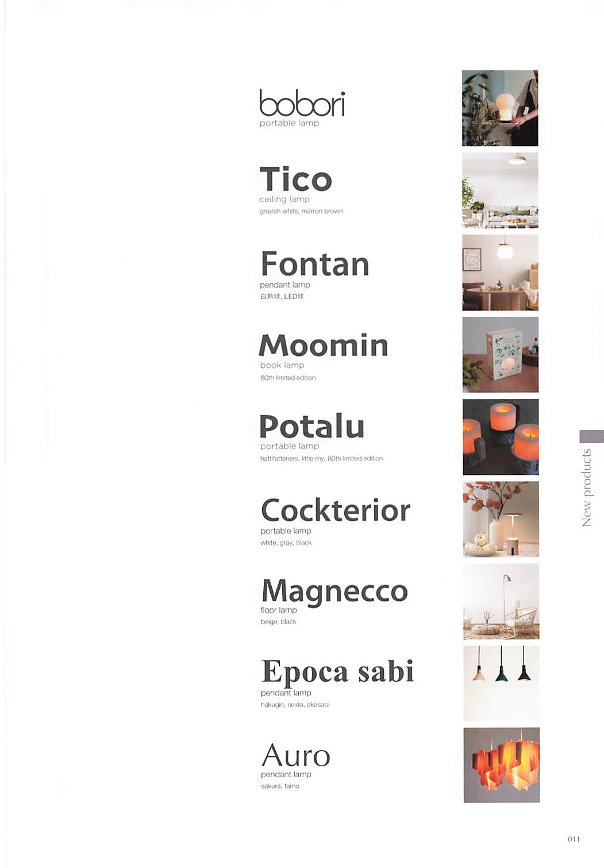This screenshot has height=868, width=604.
Task: View the Magnecco floor lamp thumbnail
Action: (501, 601)
